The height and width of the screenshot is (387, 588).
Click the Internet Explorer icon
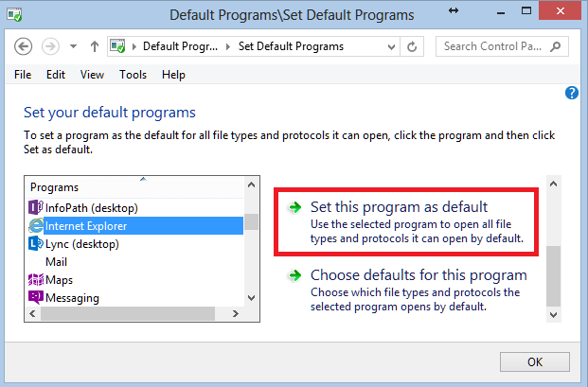(x=36, y=225)
